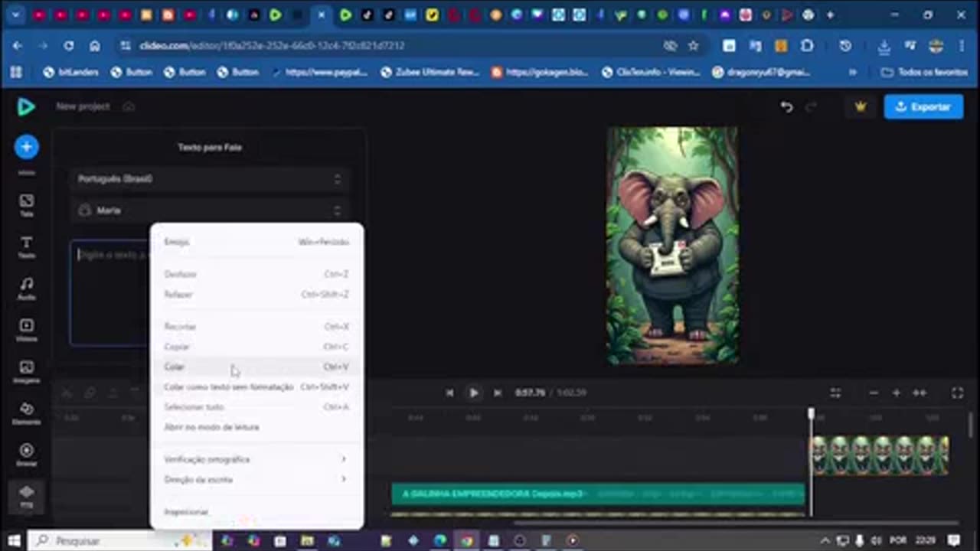This screenshot has width=980, height=551.
Task: Click the text-to-speech text input box
Action: [x=109, y=293]
